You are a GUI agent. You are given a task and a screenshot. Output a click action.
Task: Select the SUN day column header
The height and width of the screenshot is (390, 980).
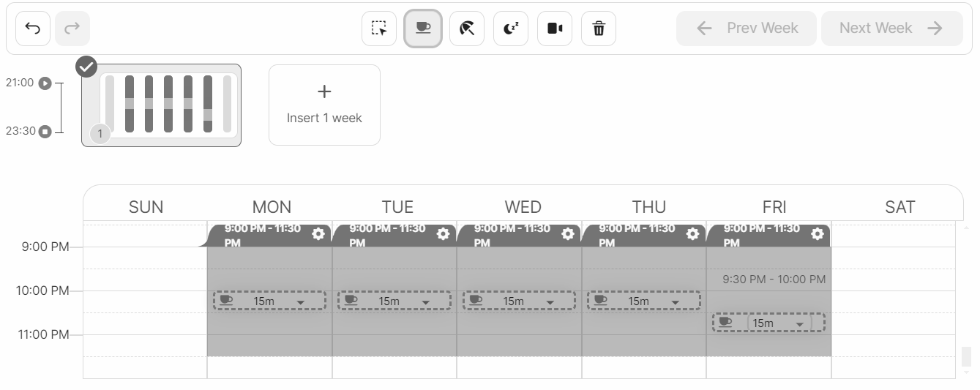click(146, 207)
